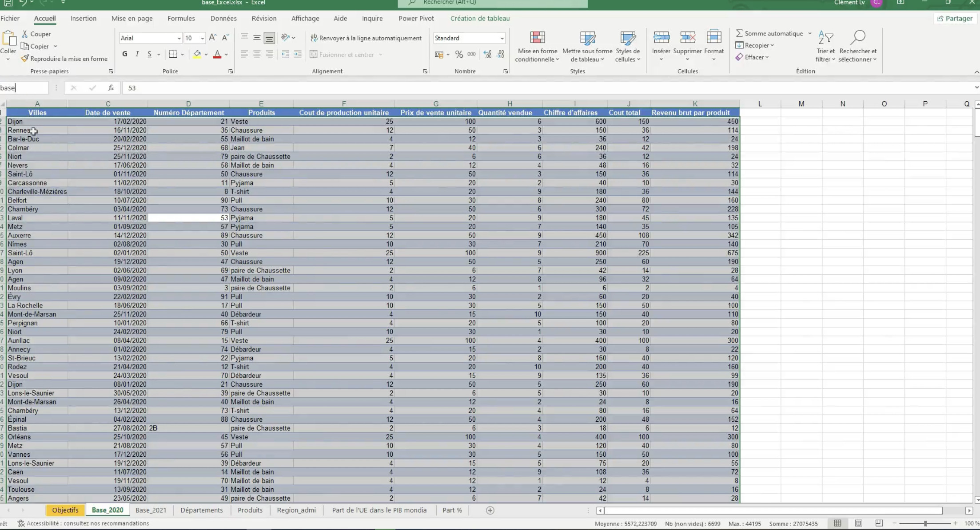
Task: Apply cell borders icon
Action: (x=173, y=54)
